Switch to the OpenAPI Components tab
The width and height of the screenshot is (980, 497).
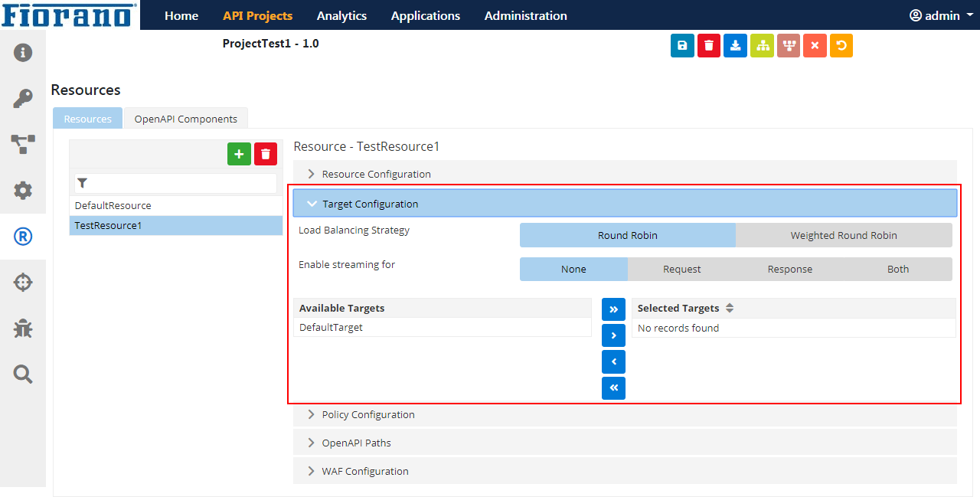tap(186, 119)
